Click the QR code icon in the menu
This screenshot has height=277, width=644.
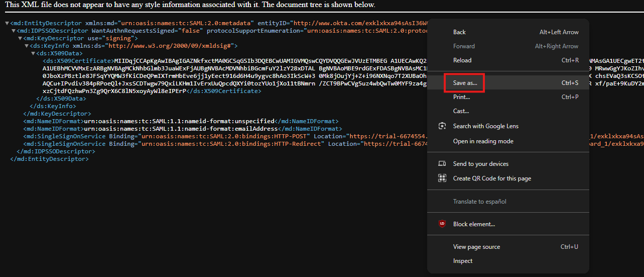click(x=442, y=178)
